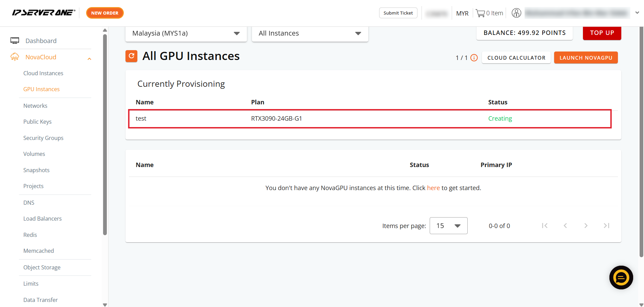Click the refresh icon beside All GPU Instances
This screenshot has height=307, width=644.
tap(131, 56)
